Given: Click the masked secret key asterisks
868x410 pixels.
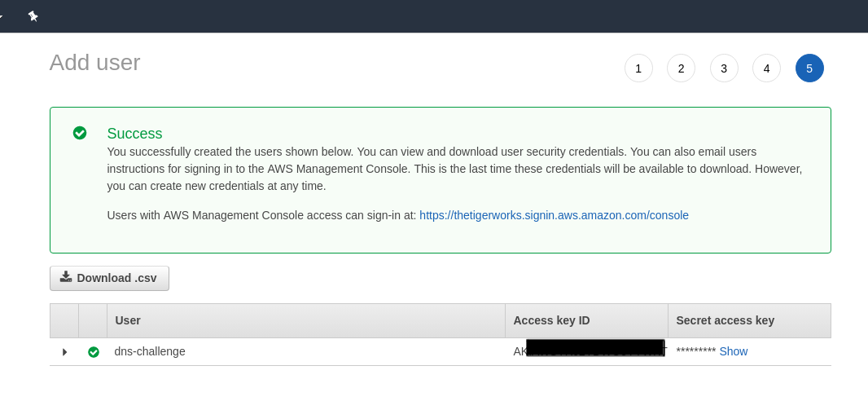Looking at the screenshot, I should 695,352.
